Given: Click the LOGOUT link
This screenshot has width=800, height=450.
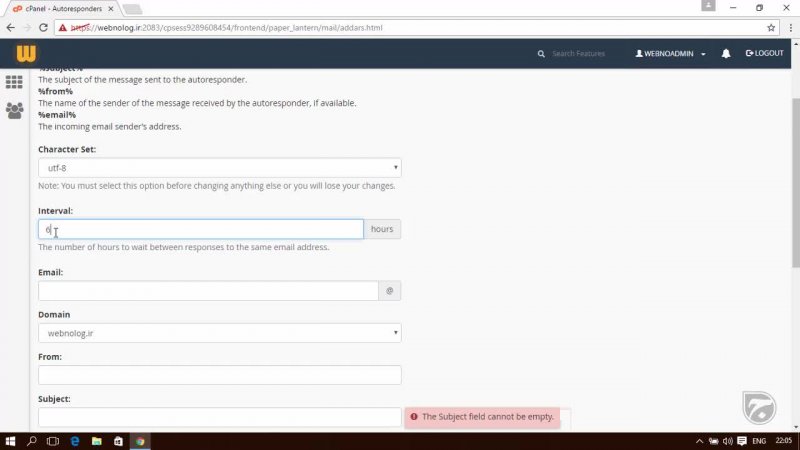Looking at the screenshot, I should pos(765,53).
